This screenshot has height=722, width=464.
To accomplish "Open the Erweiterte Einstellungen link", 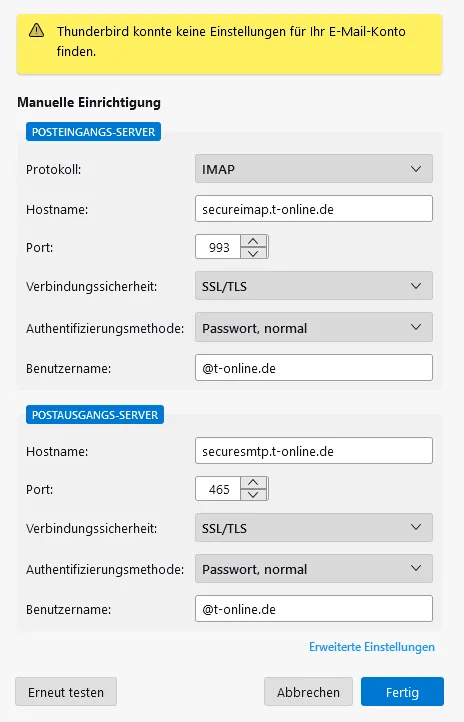I will point(372,647).
